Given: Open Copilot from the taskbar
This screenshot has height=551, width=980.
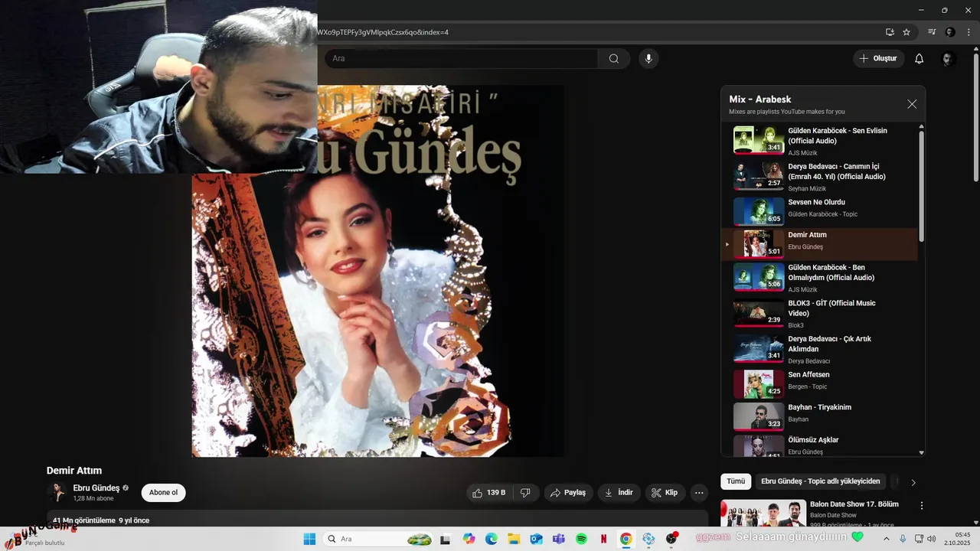Looking at the screenshot, I should [469, 539].
